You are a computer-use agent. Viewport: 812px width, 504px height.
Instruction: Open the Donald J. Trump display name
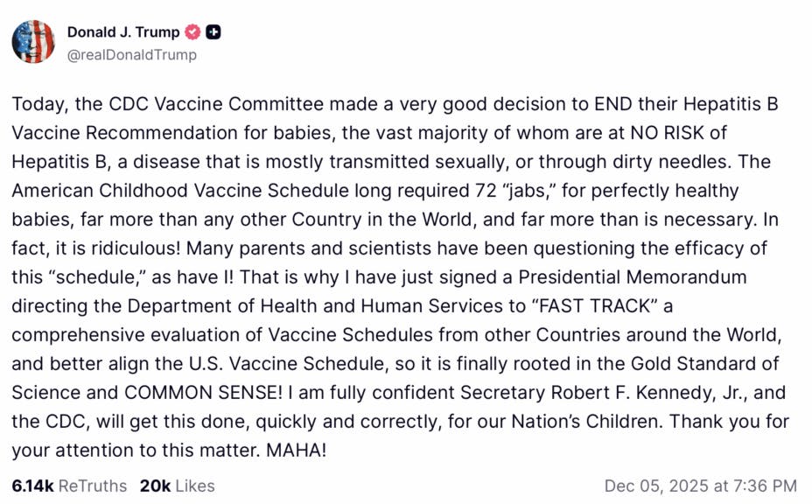pos(123,32)
